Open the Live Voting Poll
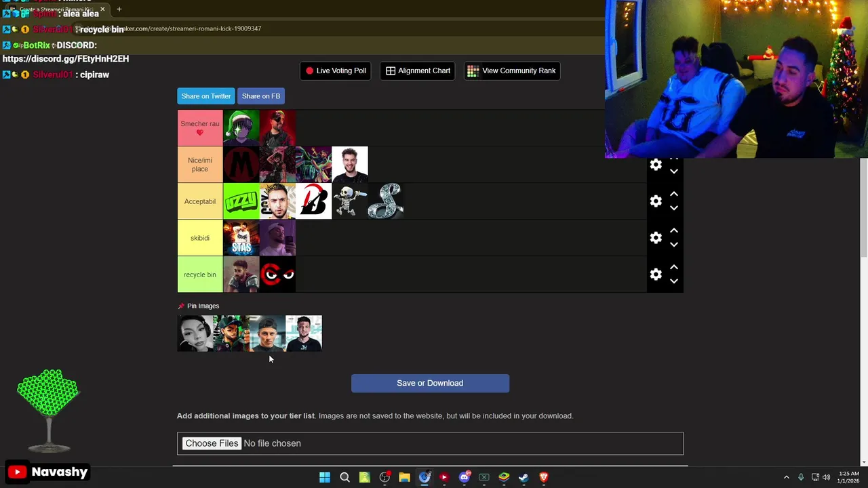This screenshot has width=868, height=488. (336, 70)
